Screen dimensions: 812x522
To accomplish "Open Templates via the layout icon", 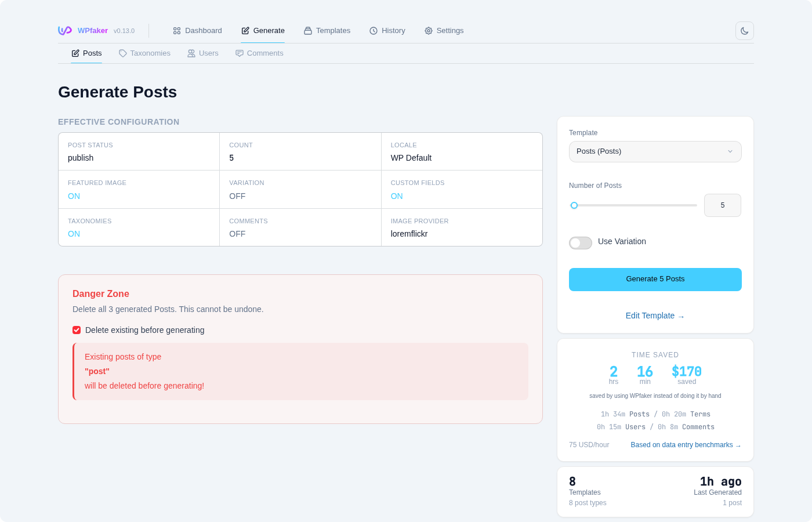I will click(307, 30).
